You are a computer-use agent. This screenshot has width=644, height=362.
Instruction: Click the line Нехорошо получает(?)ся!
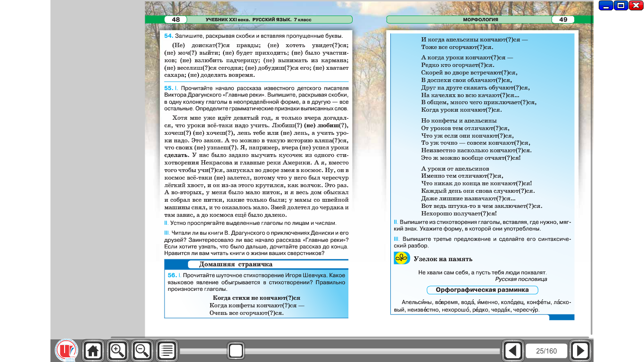(x=459, y=214)
